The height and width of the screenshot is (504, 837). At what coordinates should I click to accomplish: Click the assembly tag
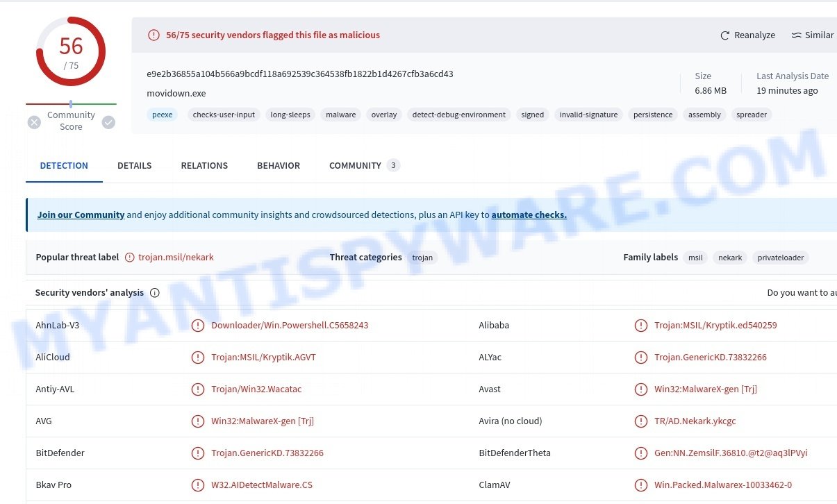click(704, 115)
